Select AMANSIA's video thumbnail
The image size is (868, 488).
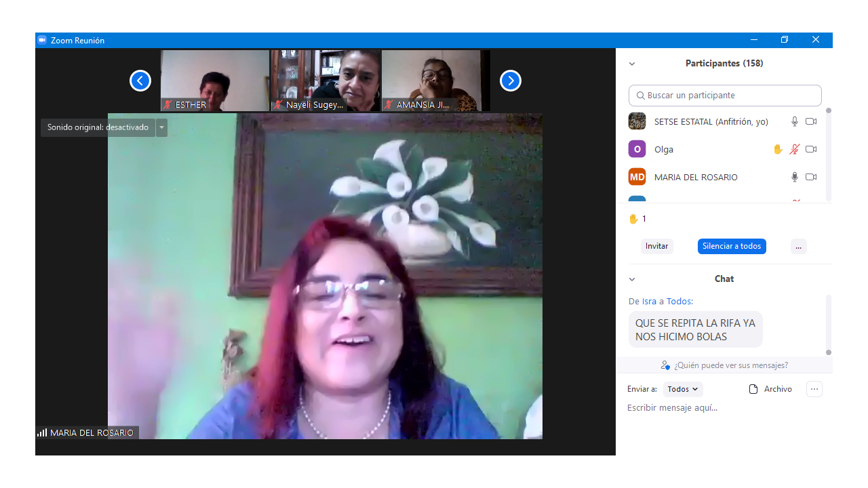(x=436, y=81)
